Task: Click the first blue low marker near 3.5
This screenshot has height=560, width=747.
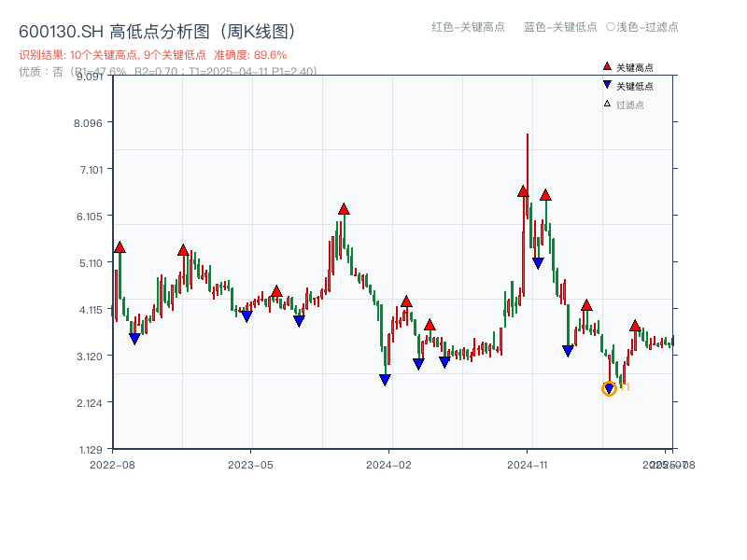Action: 134,339
